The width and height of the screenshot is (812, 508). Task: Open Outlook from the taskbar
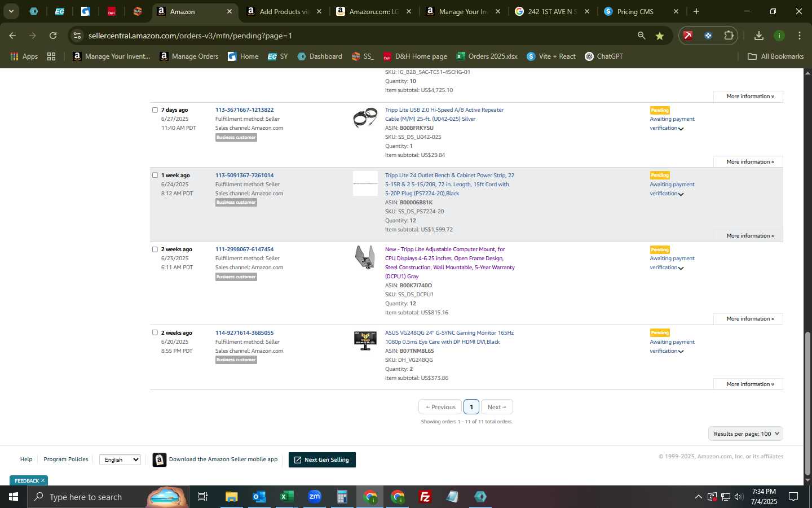click(x=259, y=497)
